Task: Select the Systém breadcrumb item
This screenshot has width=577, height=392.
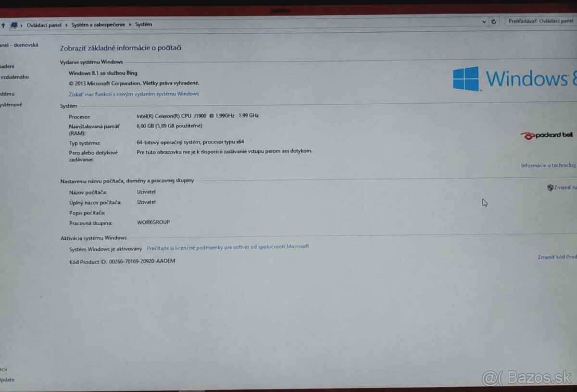Action: pyautogui.click(x=143, y=24)
